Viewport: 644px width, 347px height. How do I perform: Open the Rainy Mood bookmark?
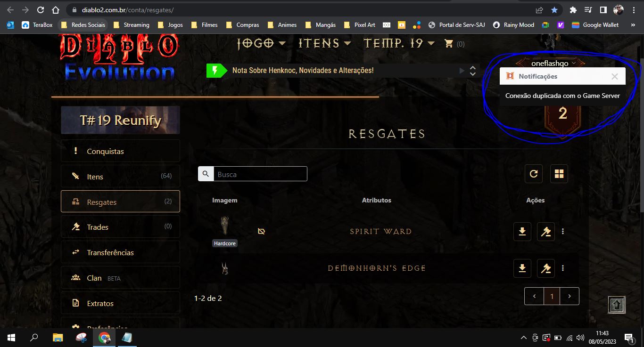pyautogui.click(x=513, y=25)
